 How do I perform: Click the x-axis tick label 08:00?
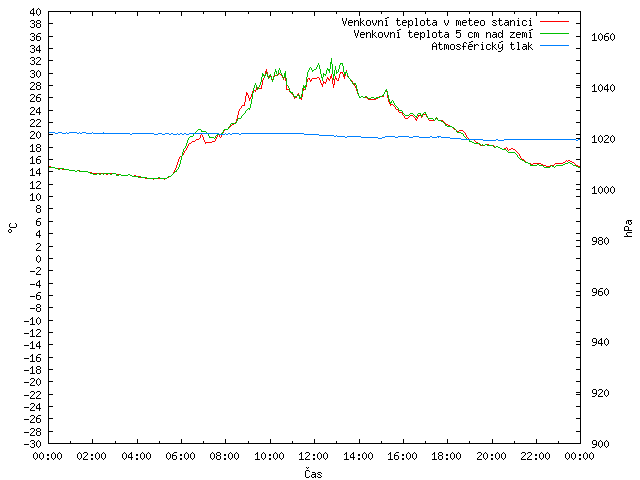coord(225,456)
